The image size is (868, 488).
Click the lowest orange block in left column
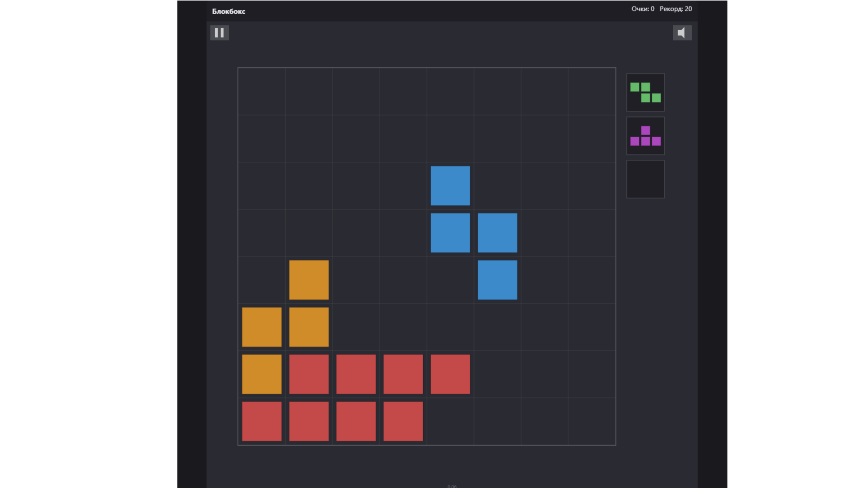point(261,374)
